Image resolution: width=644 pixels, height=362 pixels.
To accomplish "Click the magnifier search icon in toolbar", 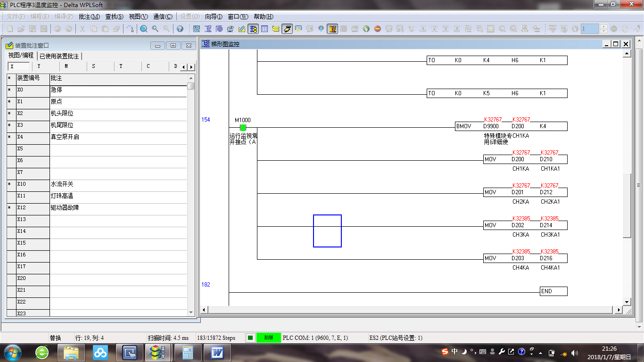I will [x=144, y=29].
